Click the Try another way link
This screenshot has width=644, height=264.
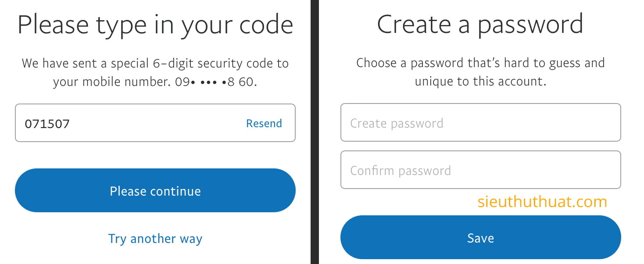pyautogui.click(x=155, y=239)
